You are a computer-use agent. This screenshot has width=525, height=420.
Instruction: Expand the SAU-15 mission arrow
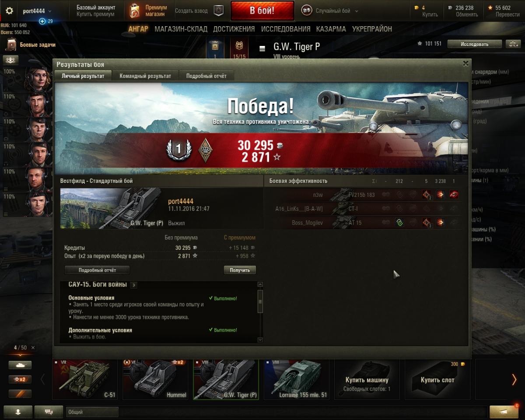134,285
